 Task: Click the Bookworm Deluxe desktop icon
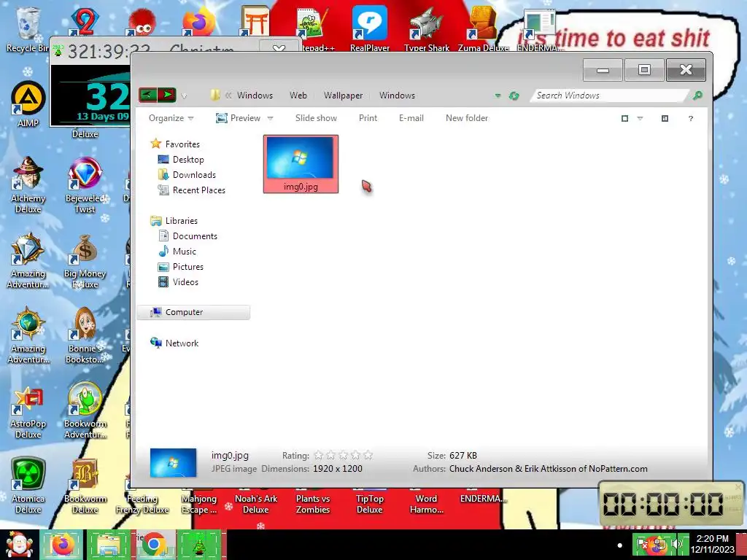pyautogui.click(x=85, y=486)
